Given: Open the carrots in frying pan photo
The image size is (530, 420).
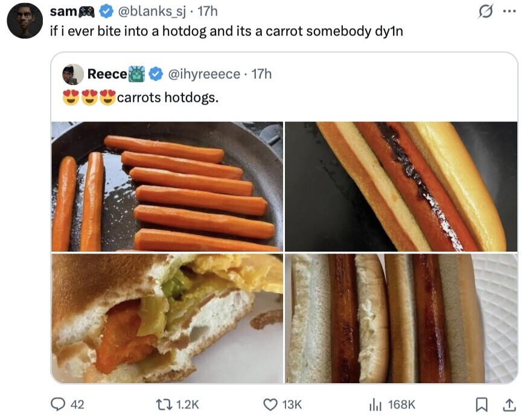Looking at the screenshot, I should point(167,186).
